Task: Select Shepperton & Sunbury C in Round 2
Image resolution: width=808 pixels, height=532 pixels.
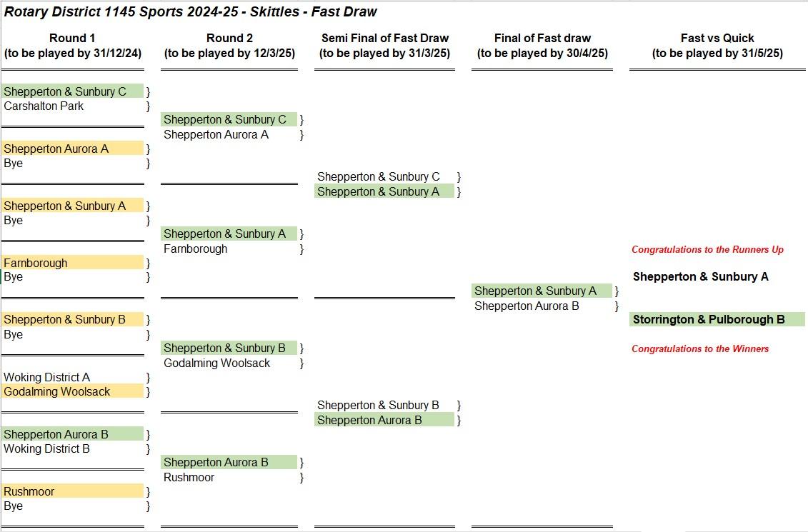Action: point(225,120)
